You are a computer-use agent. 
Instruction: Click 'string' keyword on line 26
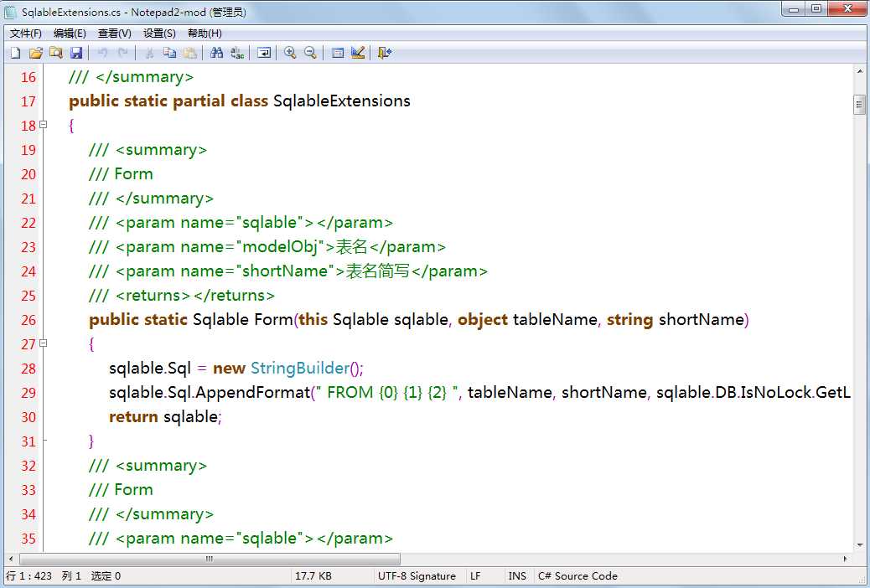(x=629, y=320)
